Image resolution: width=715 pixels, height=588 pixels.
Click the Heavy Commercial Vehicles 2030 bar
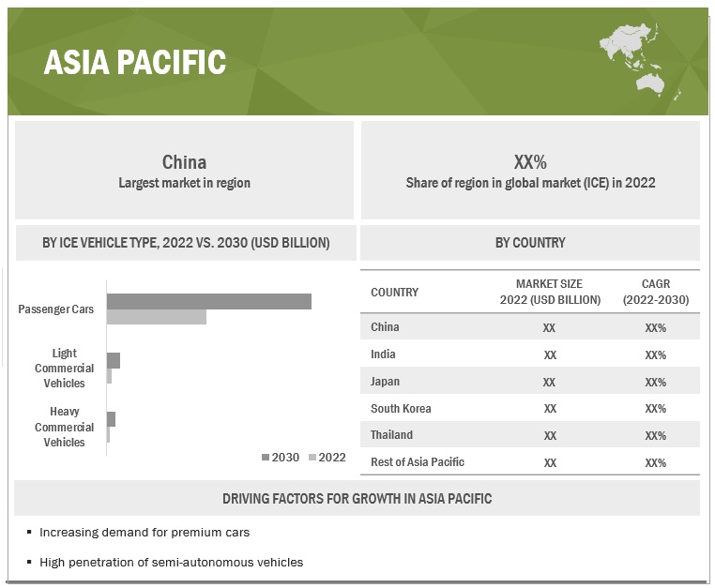click(111, 419)
